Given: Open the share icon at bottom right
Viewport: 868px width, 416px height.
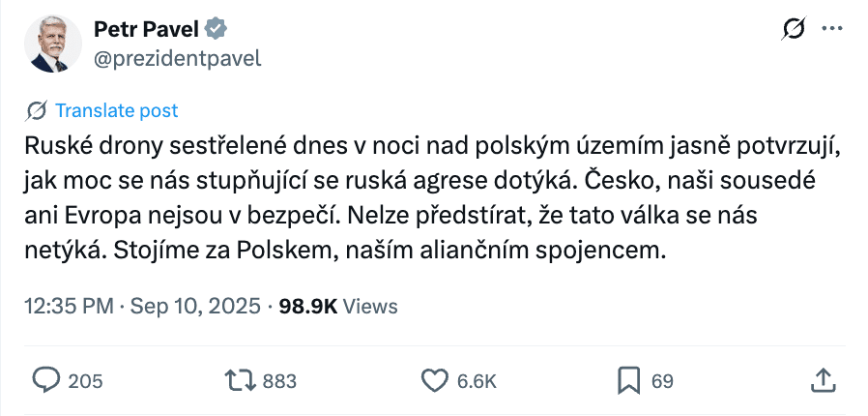Looking at the screenshot, I should click(x=822, y=380).
